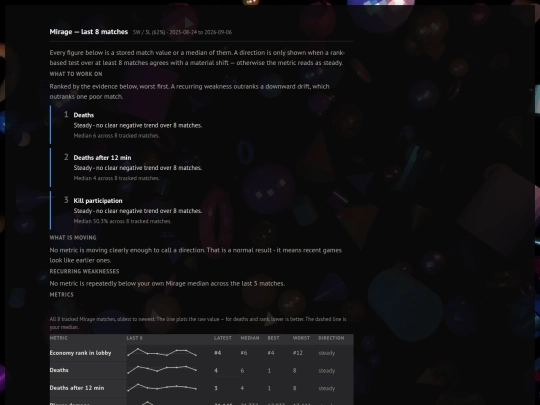This screenshot has height=405, width=540.
Task: Click the 'LATEST' column header
Action: [223, 338]
